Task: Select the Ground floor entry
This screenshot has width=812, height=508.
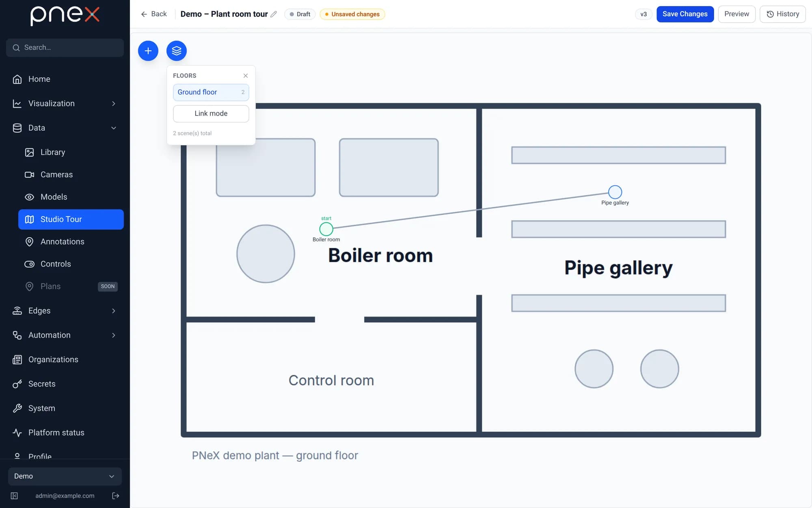Action: pyautogui.click(x=211, y=92)
